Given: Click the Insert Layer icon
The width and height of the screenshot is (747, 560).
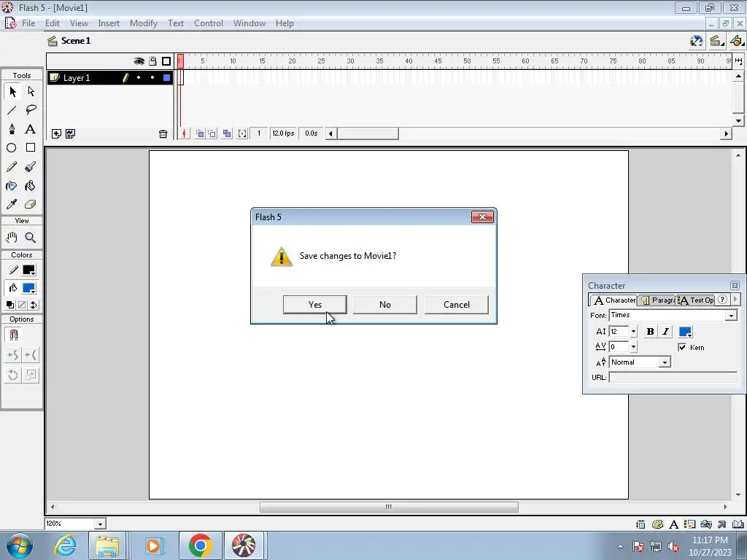Looking at the screenshot, I should coord(56,134).
